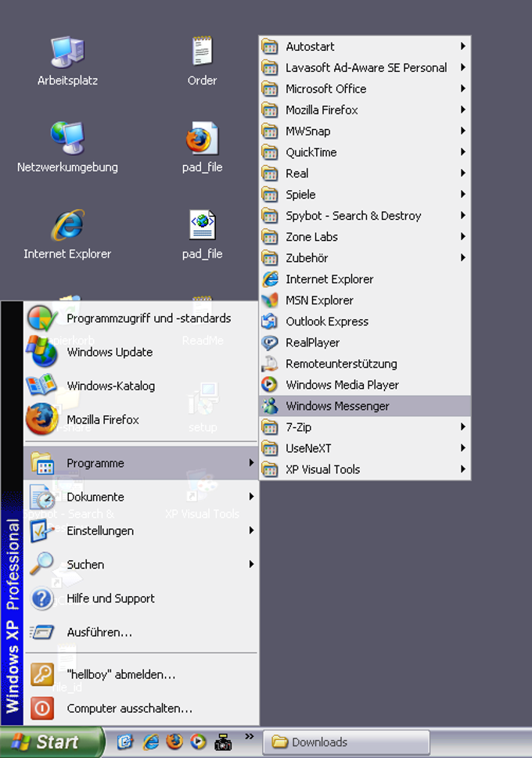Open the Spybot - Search & Destroy folder
532x758 pixels.
click(x=365, y=216)
